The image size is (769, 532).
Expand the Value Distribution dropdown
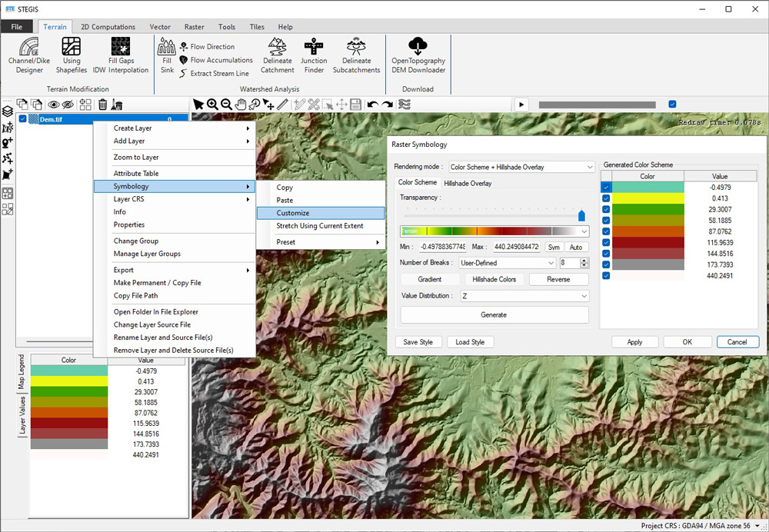pos(524,296)
